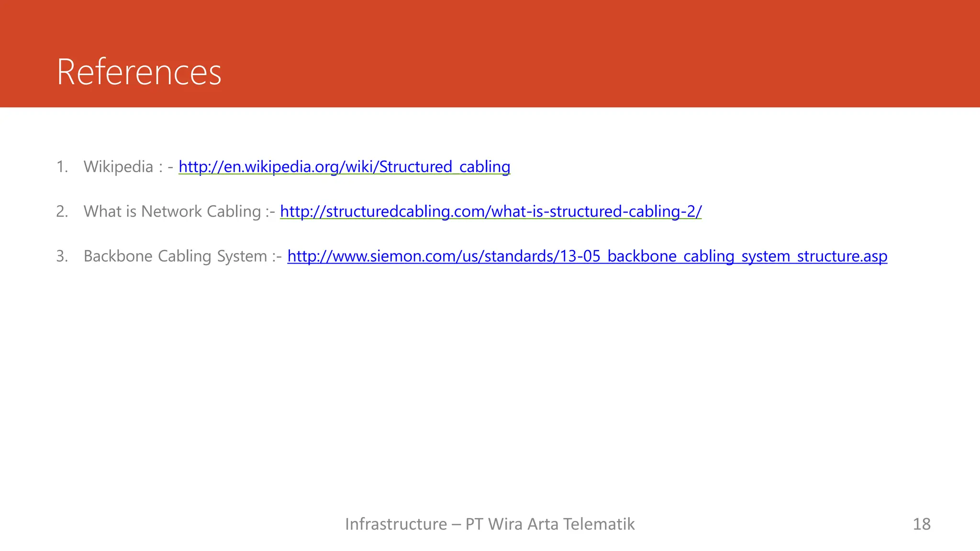This screenshot has height=551, width=980.
Task: Click list number 3 marker
Action: click(62, 256)
